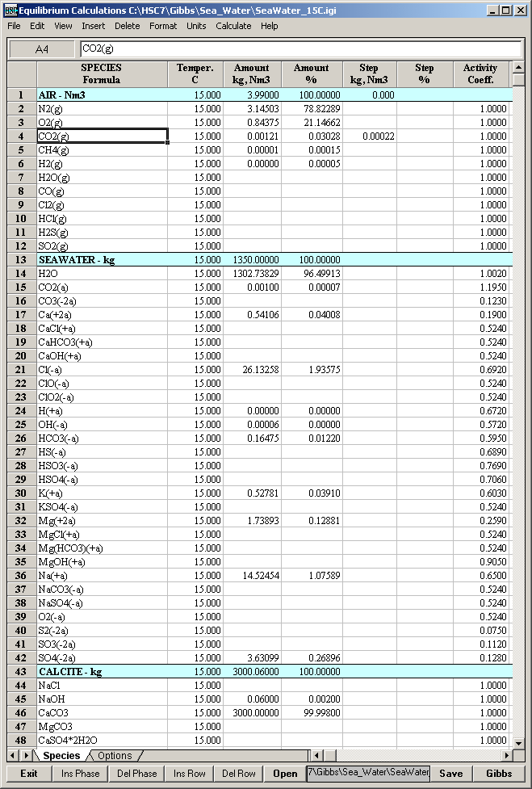Open the Calculate menu
The height and width of the screenshot is (789, 532).
click(x=233, y=26)
